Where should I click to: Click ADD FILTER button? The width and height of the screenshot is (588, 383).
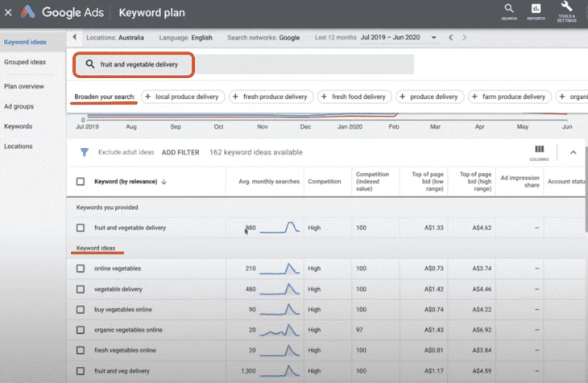[180, 152]
